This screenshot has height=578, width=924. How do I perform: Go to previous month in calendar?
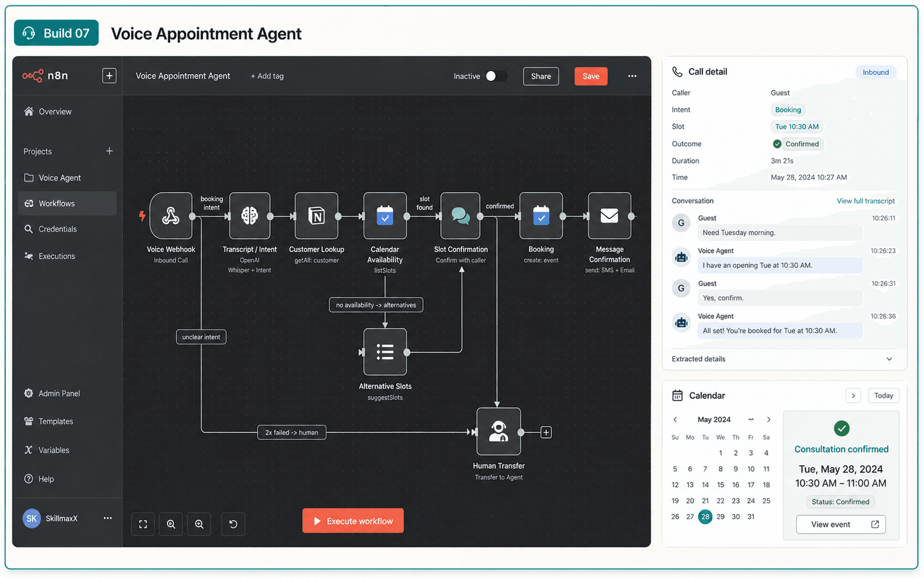675,420
